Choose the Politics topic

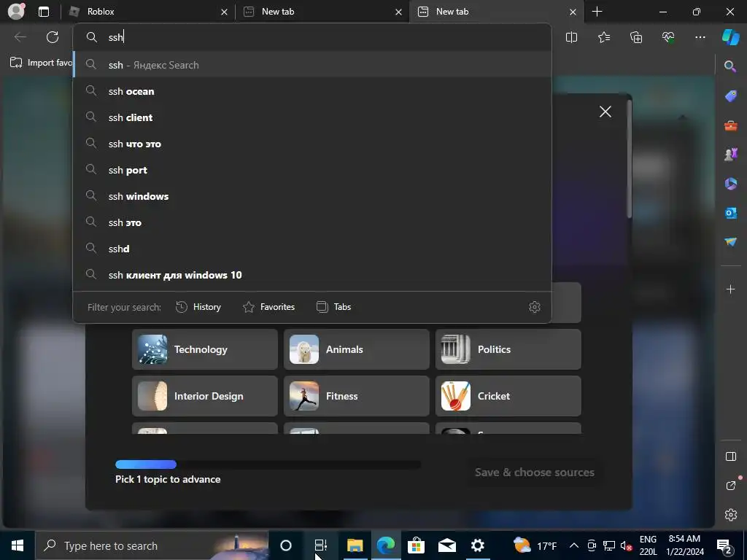pyautogui.click(x=508, y=349)
